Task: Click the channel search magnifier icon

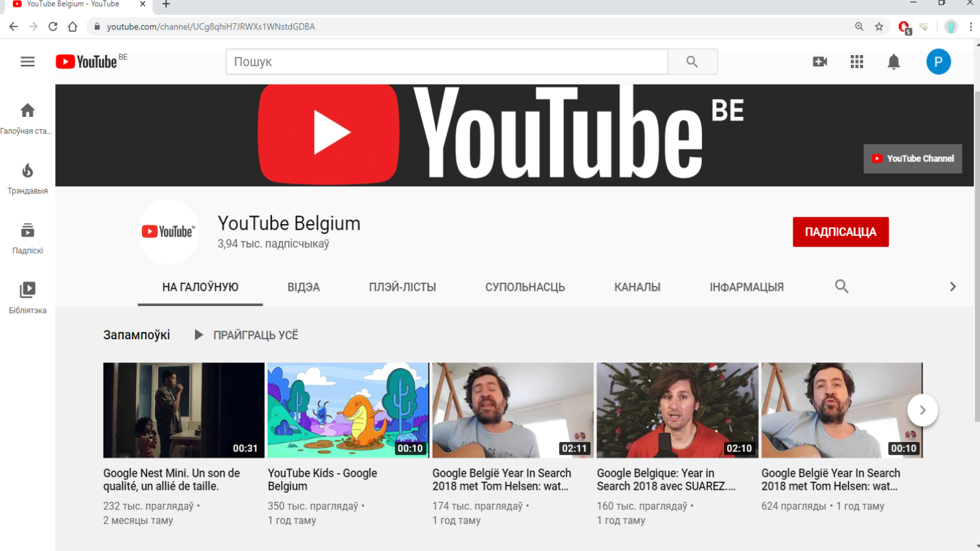Action: tap(842, 287)
